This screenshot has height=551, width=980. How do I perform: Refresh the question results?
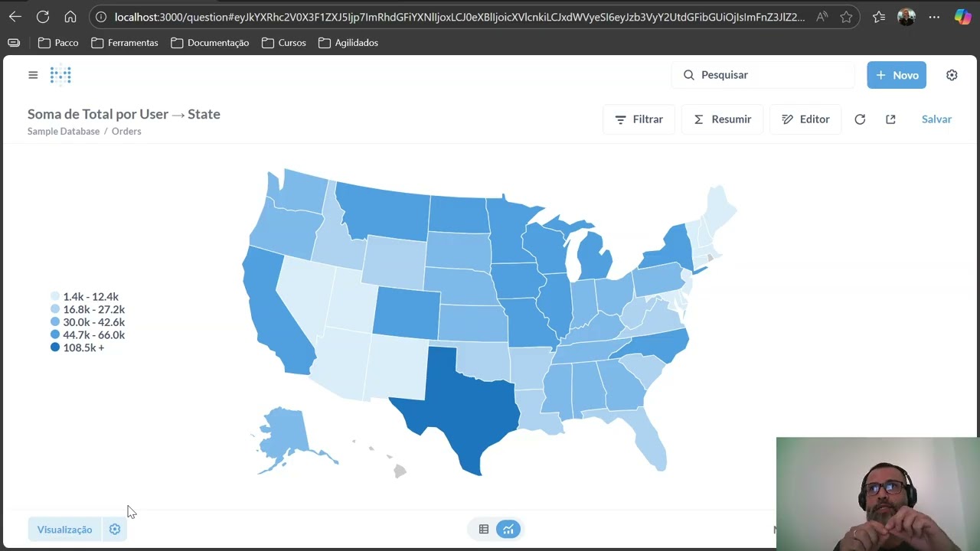[x=860, y=119]
